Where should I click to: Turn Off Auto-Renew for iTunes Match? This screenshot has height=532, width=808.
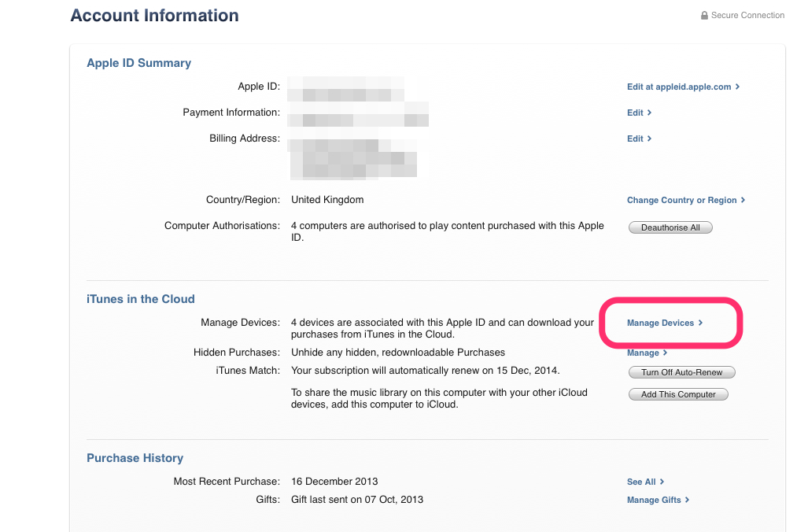[x=681, y=371]
